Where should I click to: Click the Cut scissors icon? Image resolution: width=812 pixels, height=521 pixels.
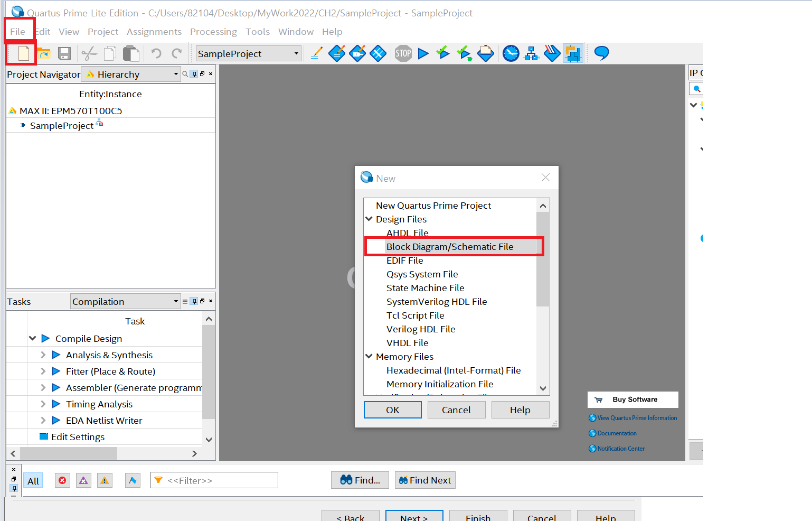(x=90, y=53)
